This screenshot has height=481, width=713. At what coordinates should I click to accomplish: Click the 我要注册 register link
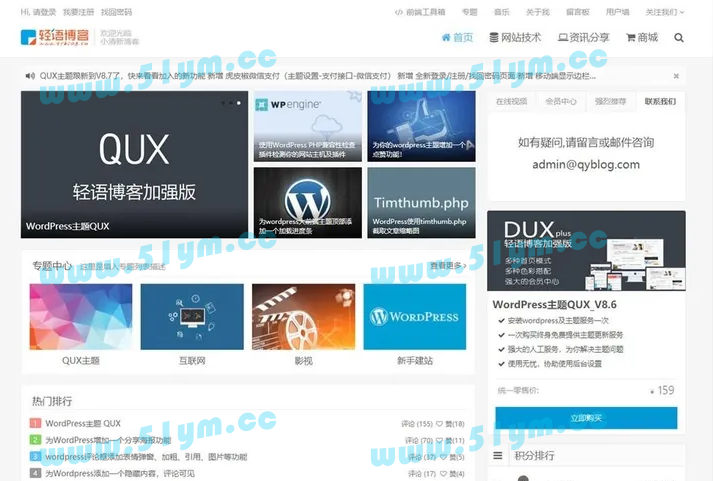[x=78, y=12]
